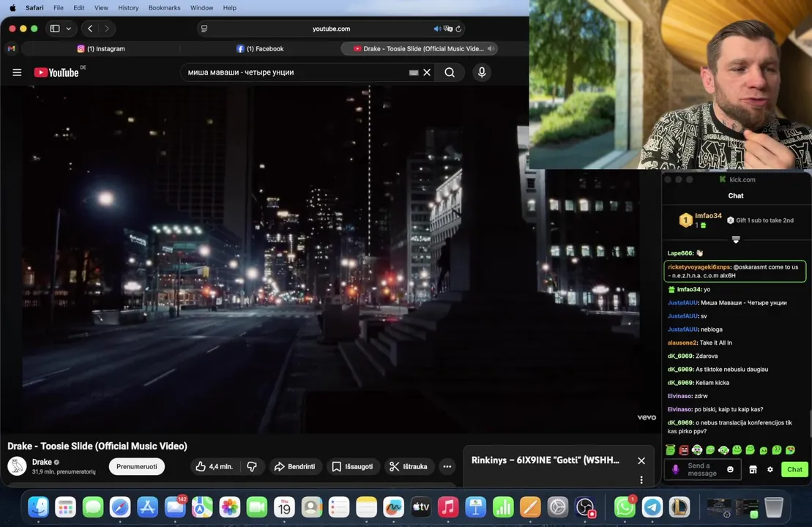Open Finder from the Dock
The height and width of the screenshot is (527, 812).
38,507
